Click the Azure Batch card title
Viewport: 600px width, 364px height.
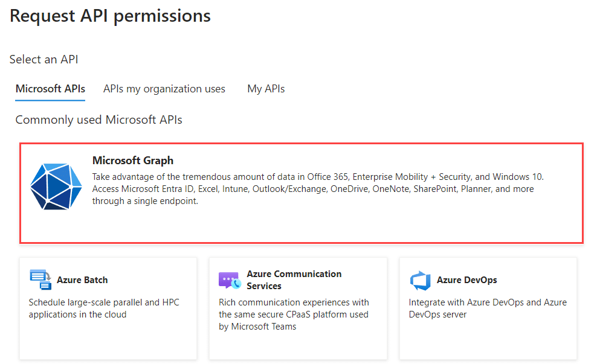[x=82, y=280]
